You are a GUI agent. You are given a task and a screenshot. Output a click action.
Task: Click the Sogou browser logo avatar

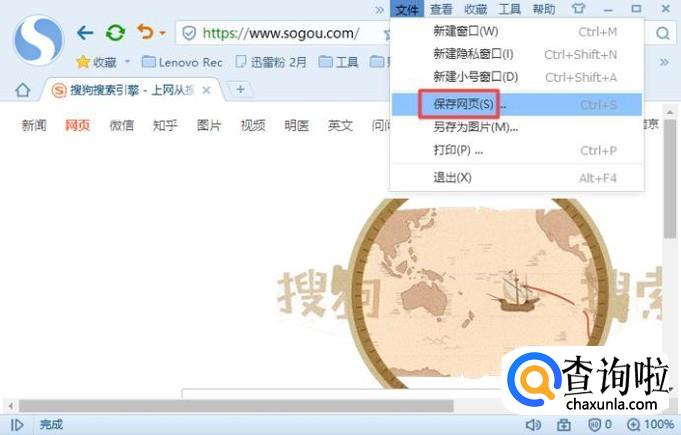[39, 40]
